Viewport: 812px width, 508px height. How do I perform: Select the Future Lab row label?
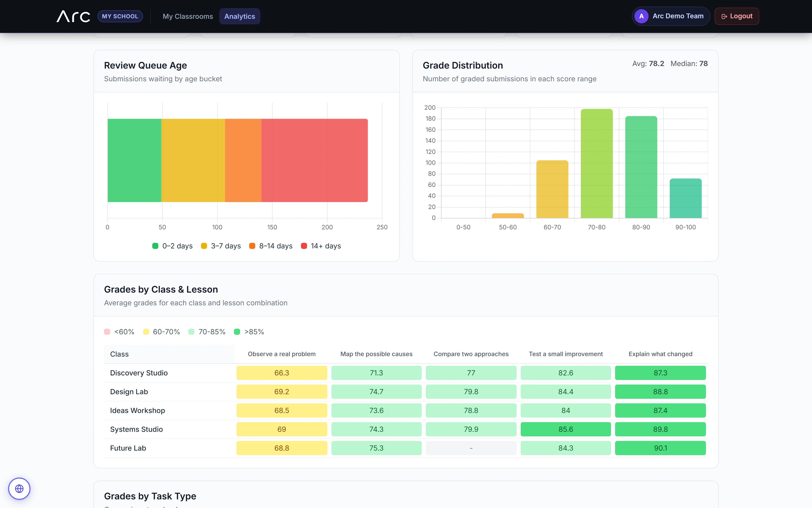click(x=128, y=448)
